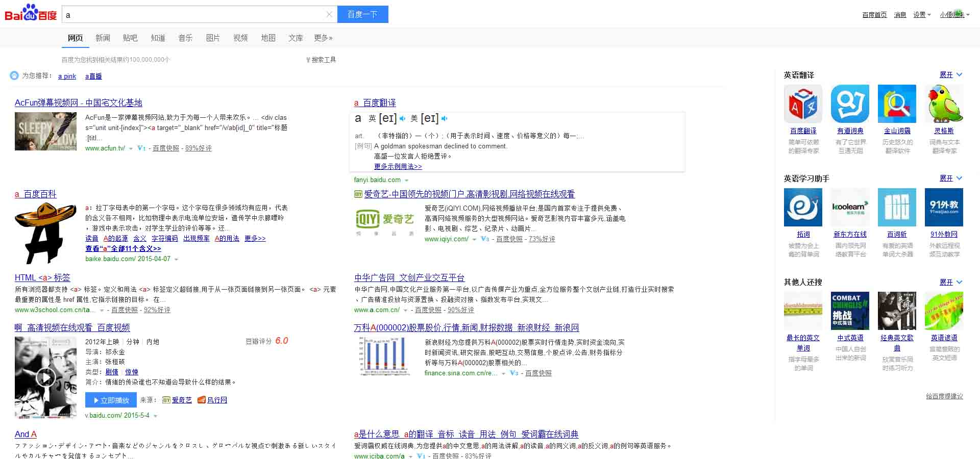
Task: Expand the 英语翻译 panel via 展开
Action: coord(947,75)
